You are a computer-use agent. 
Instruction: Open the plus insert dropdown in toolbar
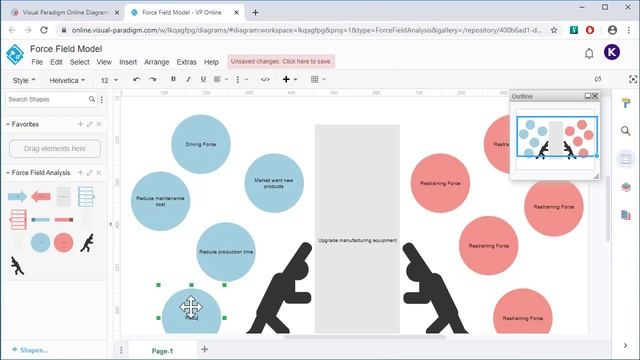[290, 79]
